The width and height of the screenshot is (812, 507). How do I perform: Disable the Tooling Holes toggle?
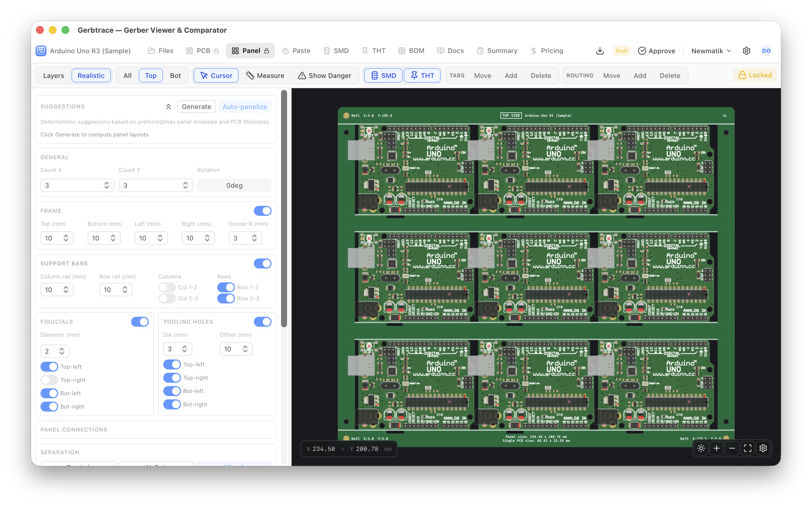[263, 322]
